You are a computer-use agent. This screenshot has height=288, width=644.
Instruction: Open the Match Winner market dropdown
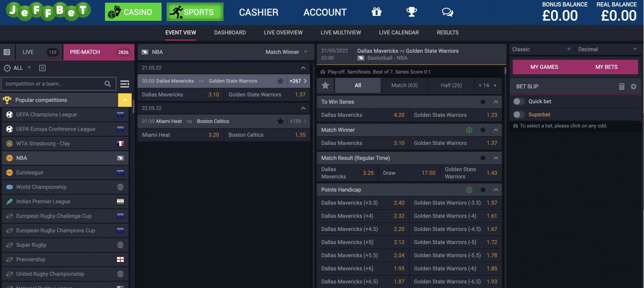pyautogui.click(x=286, y=52)
